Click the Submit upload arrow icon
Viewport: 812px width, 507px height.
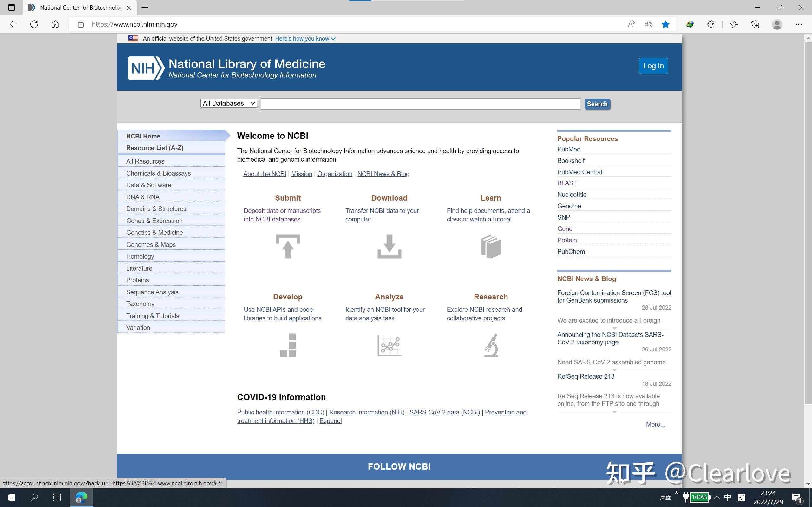[288, 247]
